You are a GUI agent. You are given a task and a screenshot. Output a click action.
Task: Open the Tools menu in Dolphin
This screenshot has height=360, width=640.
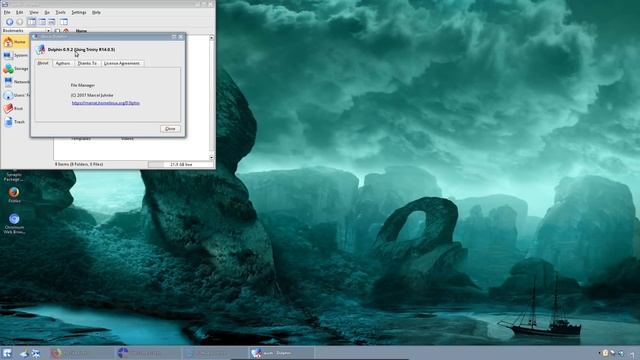pos(60,12)
